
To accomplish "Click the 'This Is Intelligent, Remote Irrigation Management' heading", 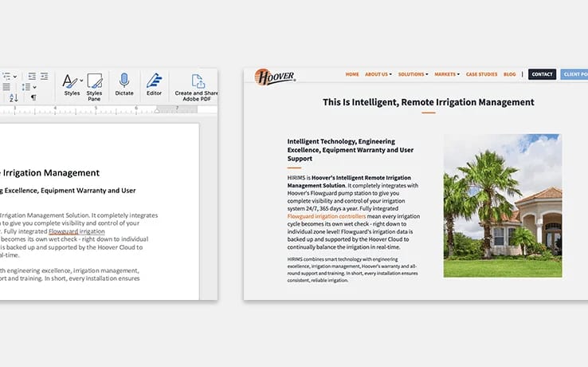I will (428, 102).
